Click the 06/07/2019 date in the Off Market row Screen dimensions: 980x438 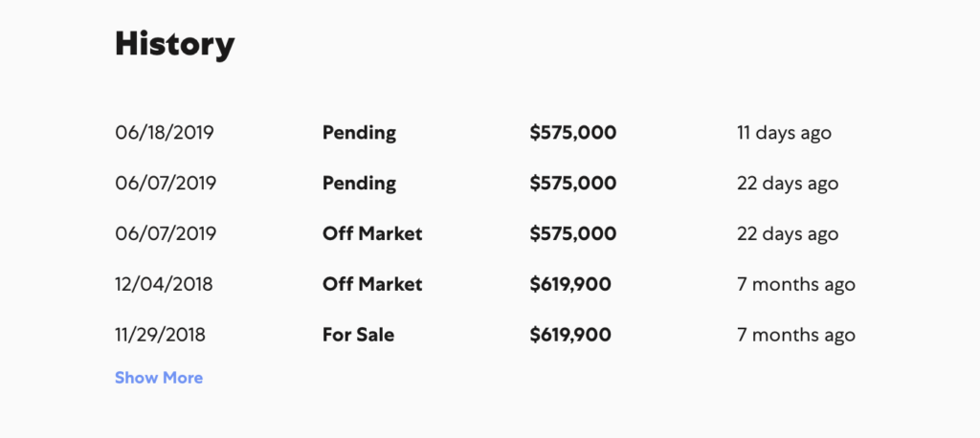coord(166,233)
